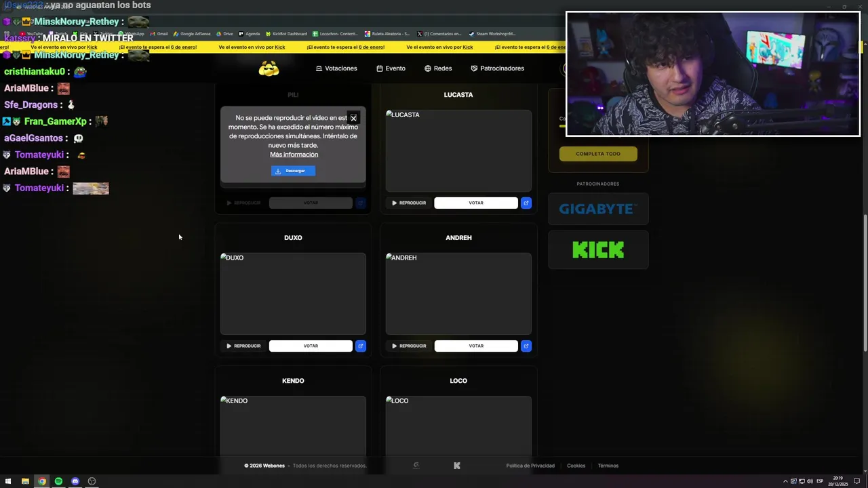Open PILI's blue share icon
This screenshot has width=868, height=488.
click(361, 203)
